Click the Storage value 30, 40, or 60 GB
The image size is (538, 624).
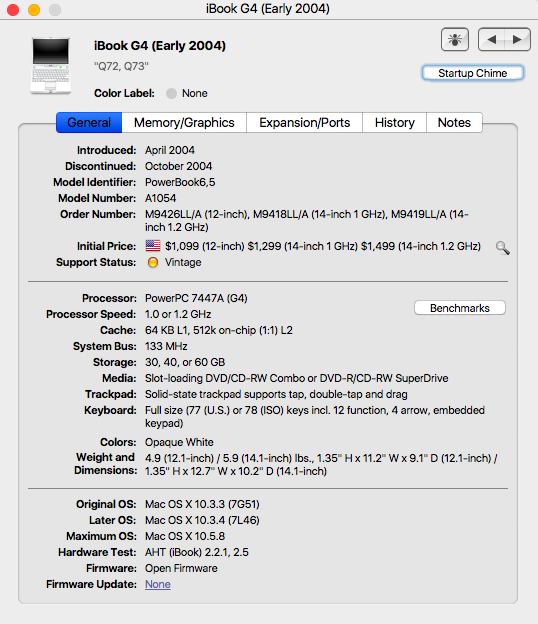coord(185,362)
